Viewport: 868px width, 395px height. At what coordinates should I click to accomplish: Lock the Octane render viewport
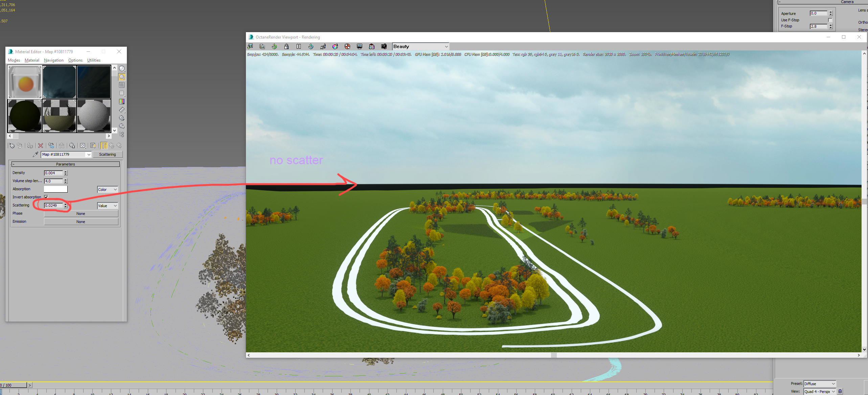[x=287, y=46]
